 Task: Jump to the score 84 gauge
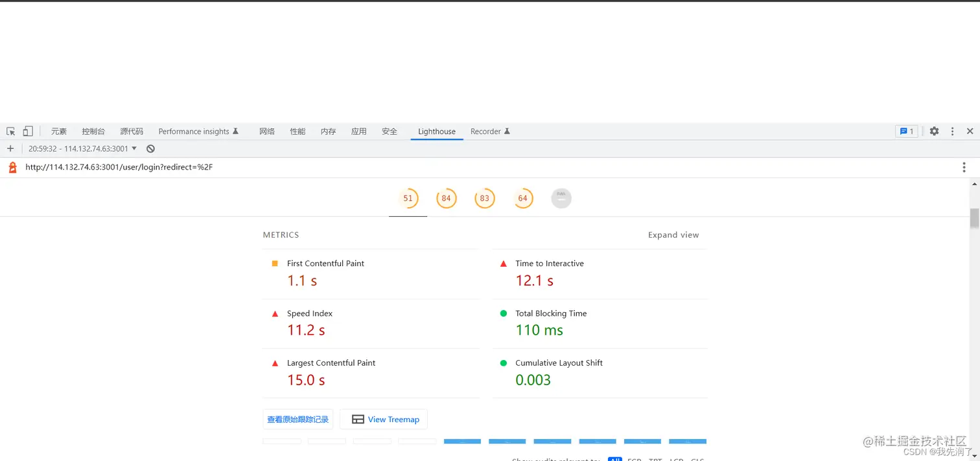click(446, 198)
